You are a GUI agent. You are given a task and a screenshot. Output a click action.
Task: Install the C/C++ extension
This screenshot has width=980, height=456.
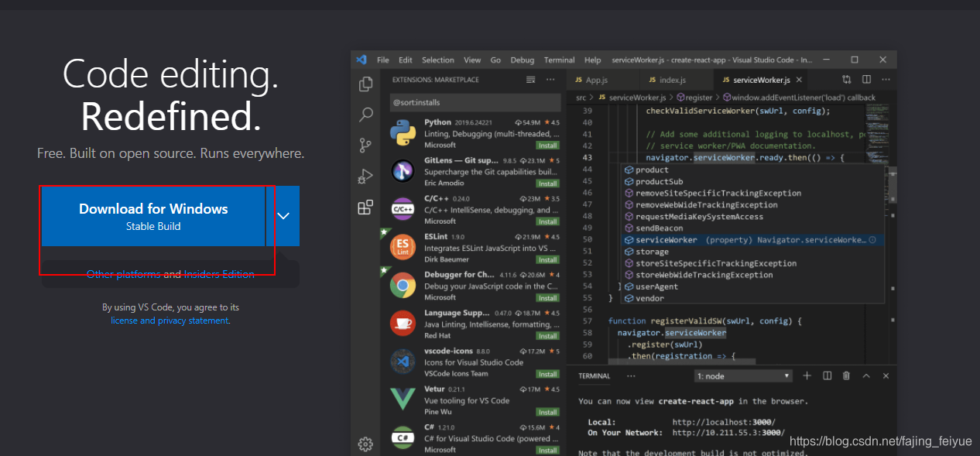click(548, 221)
